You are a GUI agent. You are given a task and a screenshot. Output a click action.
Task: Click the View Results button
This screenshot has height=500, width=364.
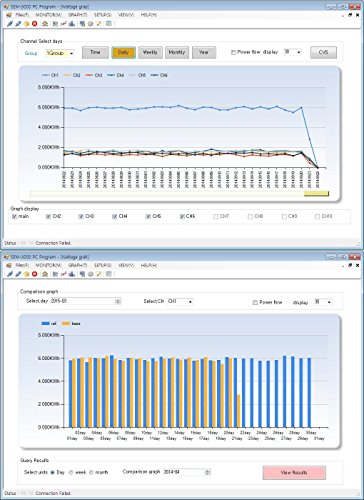294,473
